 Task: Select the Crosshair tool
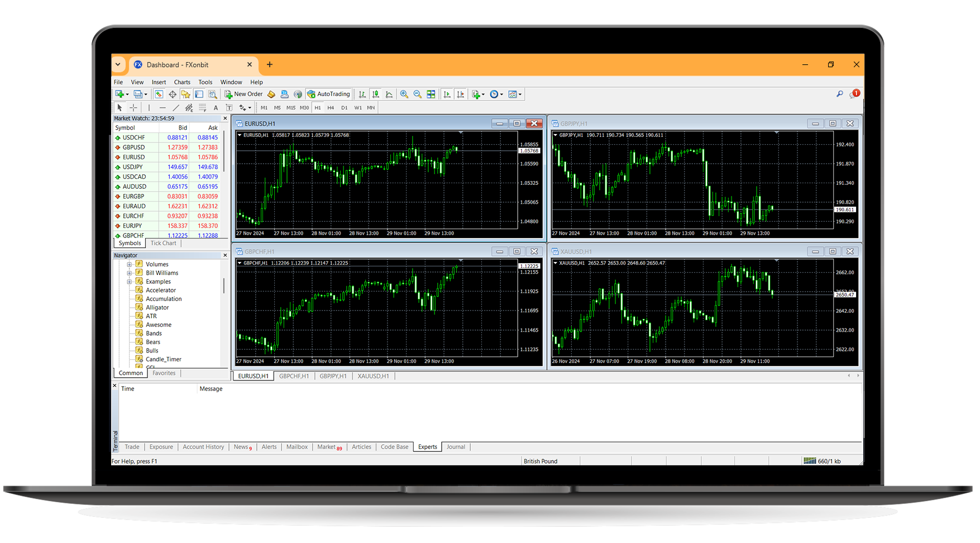[133, 107]
